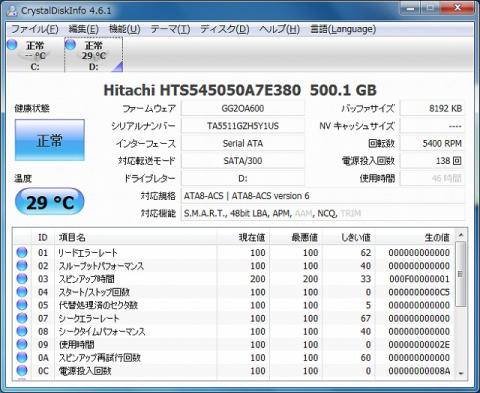480x393 pixels.
Task: Click the drive letter field D:
Action: point(243,179)
